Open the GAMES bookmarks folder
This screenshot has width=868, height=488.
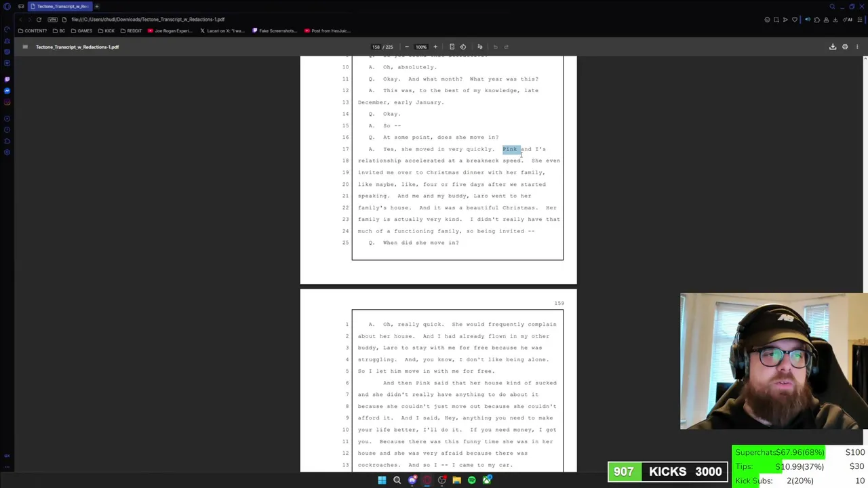click(81, 30)
